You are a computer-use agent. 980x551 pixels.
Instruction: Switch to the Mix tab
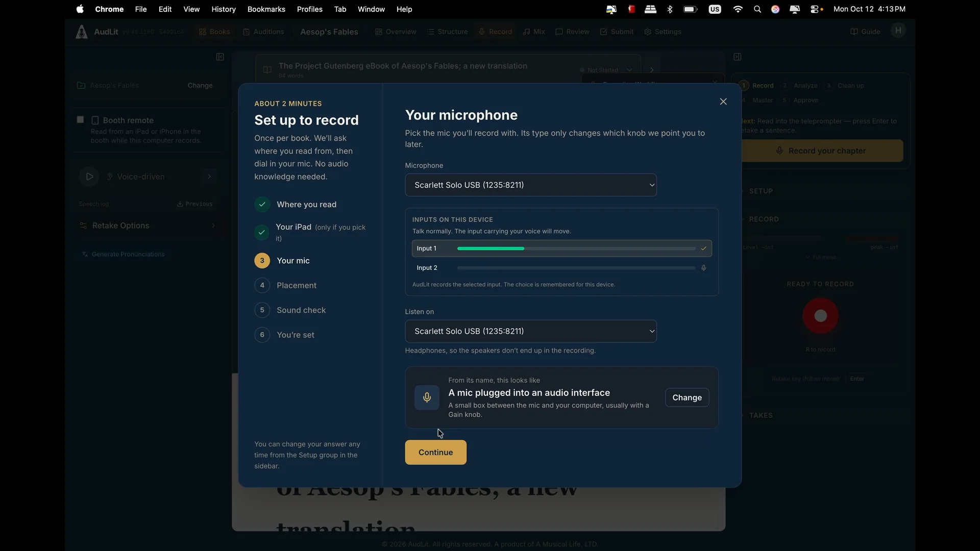point(534,32)
